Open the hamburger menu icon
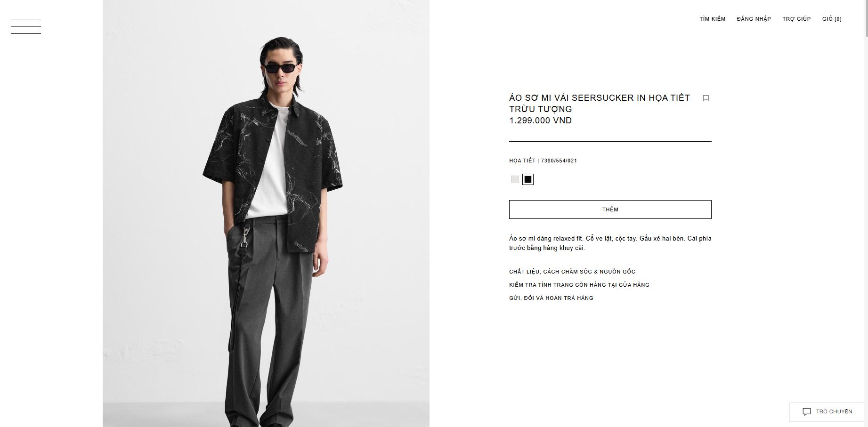 (x=26, y=26)
